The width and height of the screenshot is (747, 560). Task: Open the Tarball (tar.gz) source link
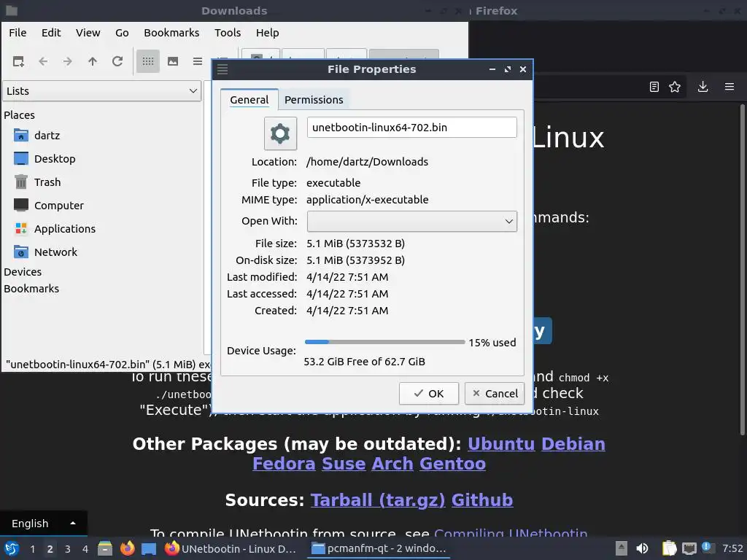378,500
